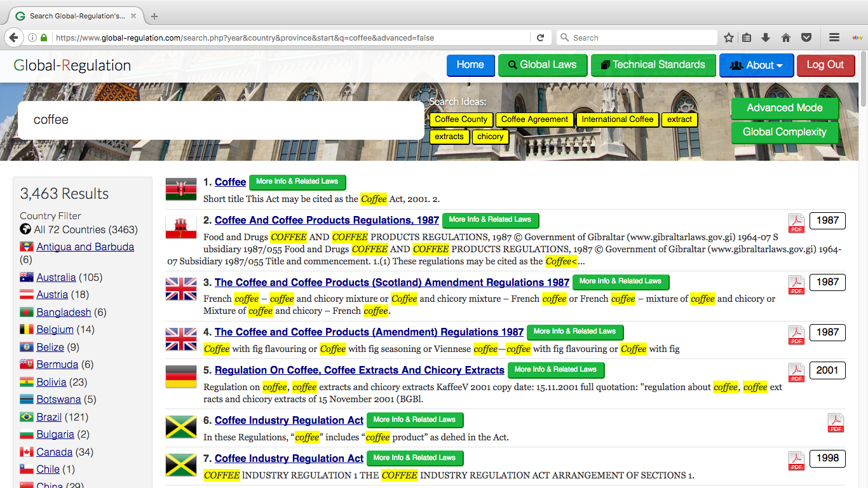Click the Jamaican flag beside result 7

pyautogui.click(x=181, y=464)
